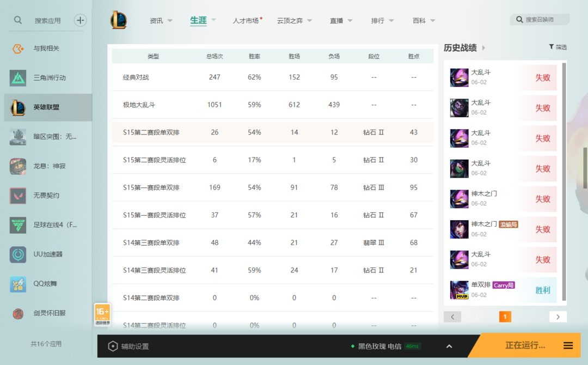
Task: Click the Carry局 match tag
Action: [504, 285]
